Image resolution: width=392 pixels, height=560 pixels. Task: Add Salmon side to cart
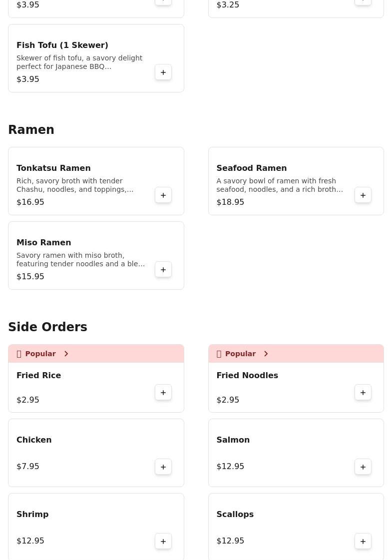(363, 467)
